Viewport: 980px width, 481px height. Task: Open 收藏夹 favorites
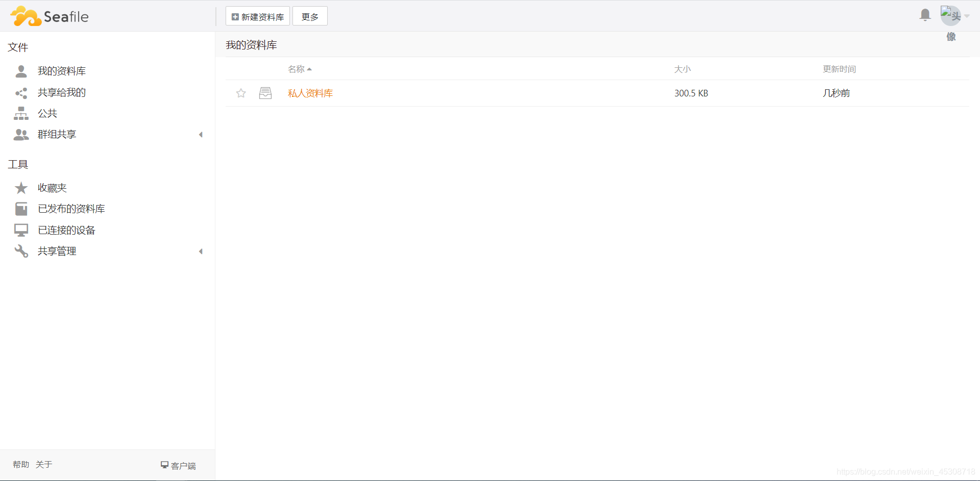(52, 188)
